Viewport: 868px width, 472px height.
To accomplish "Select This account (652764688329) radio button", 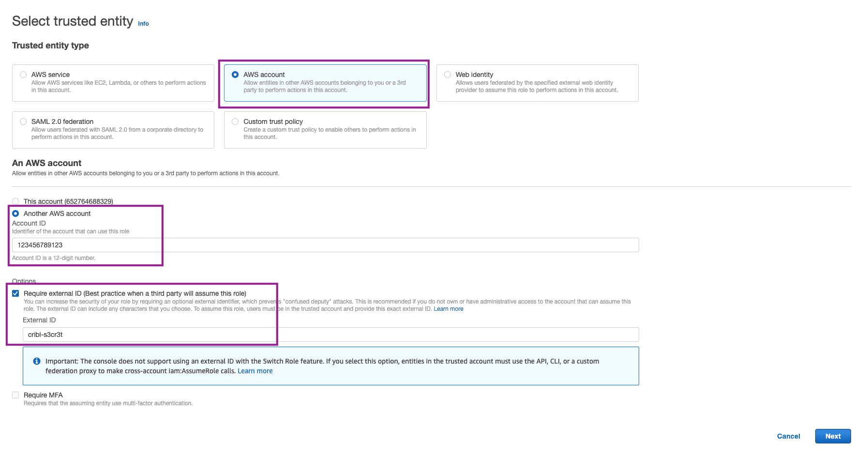I will coord(16,201).
